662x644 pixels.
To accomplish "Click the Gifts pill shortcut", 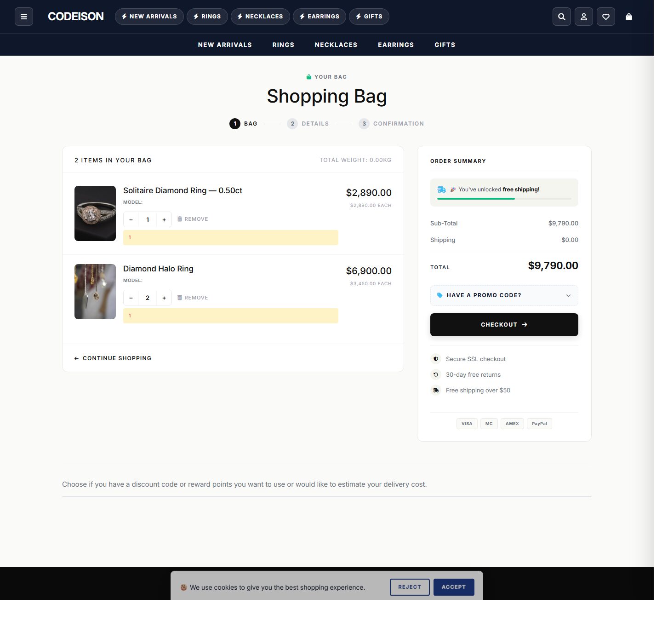I will coord(369,17).
